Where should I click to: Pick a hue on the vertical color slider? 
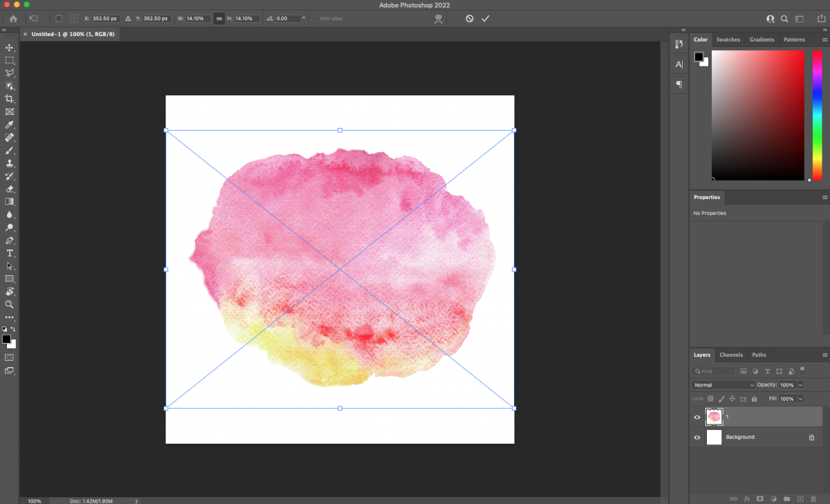(x=817, y=115)
